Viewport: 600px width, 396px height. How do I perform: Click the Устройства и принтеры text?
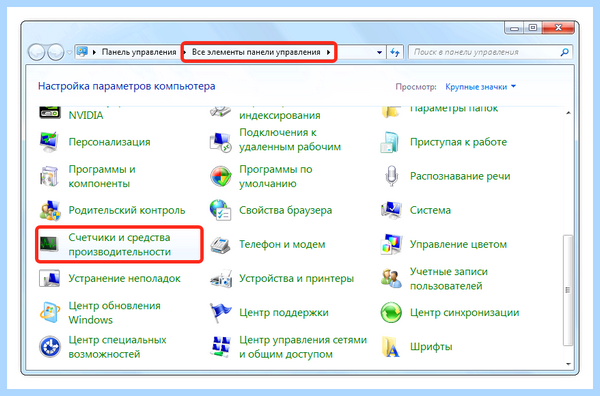tap(296, 278)
